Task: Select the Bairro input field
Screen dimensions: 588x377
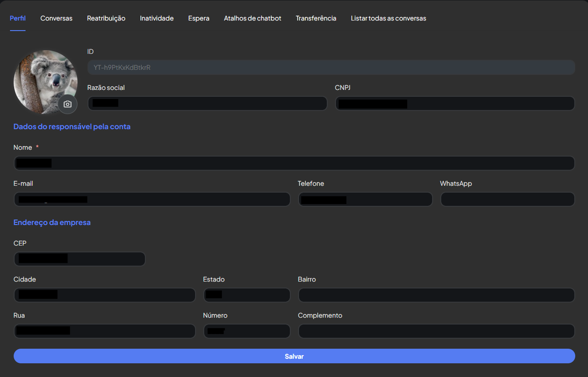Action: [436, 295]
